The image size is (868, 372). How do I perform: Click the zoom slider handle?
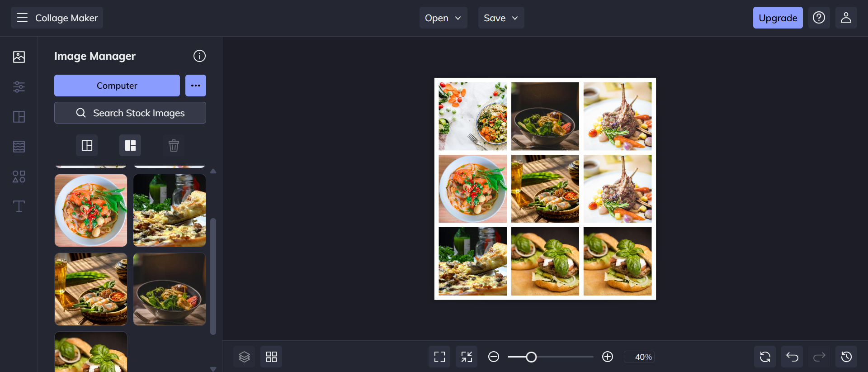pos(531,357)
